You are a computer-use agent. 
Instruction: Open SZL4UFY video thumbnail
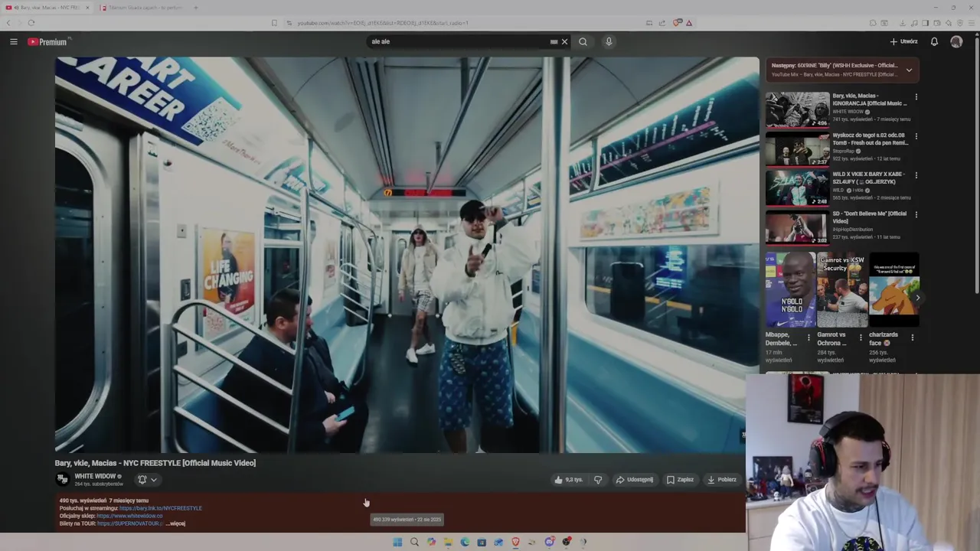797,188
